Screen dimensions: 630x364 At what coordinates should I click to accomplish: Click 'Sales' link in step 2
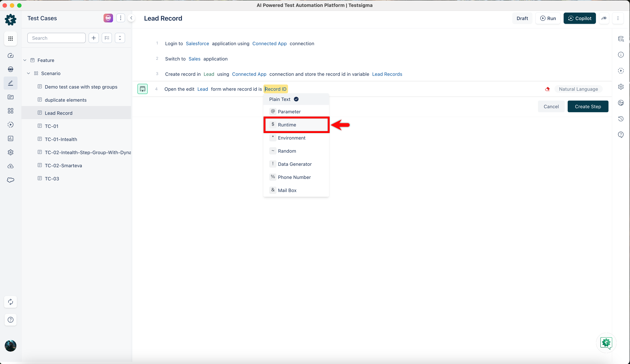click(194, 59)
